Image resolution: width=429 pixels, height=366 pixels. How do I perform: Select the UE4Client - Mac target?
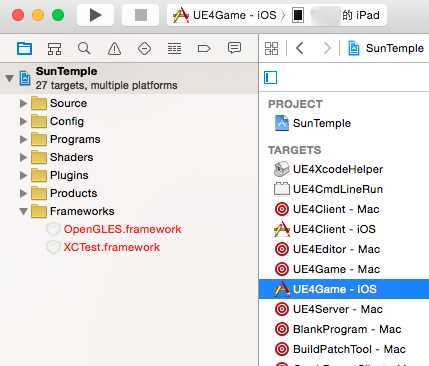point(344,209)
